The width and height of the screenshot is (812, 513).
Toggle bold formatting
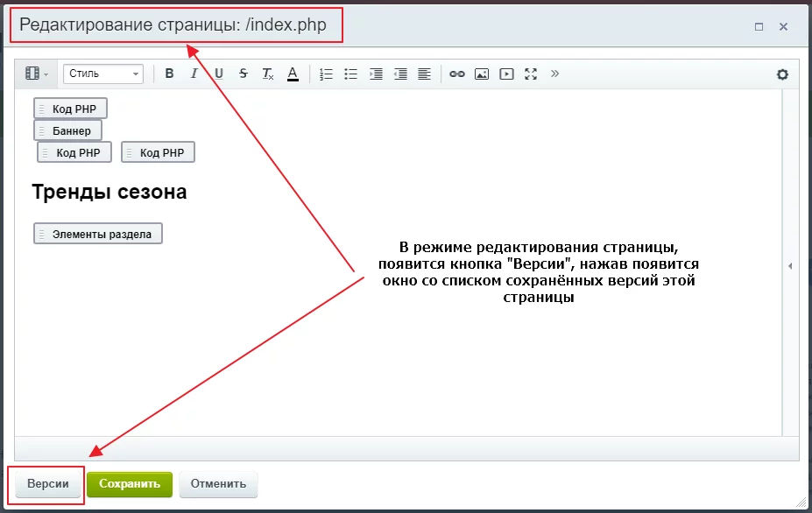click(x=170, y=74)
